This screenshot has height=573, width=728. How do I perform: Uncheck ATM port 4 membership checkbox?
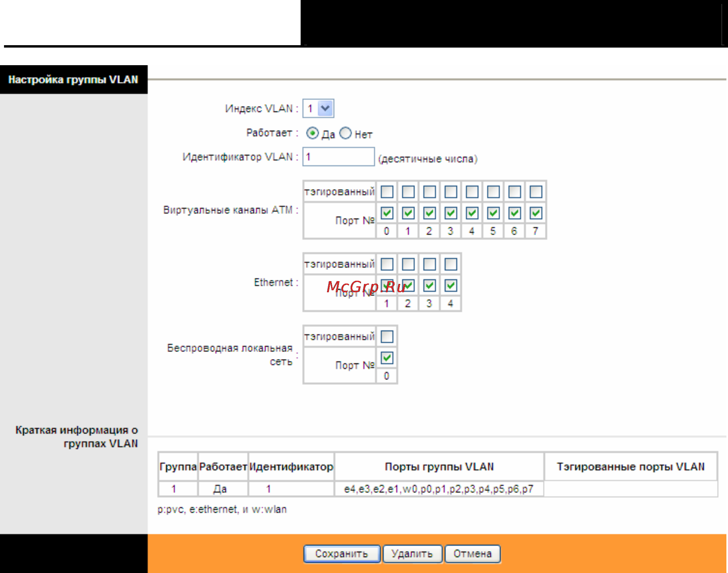472,213
